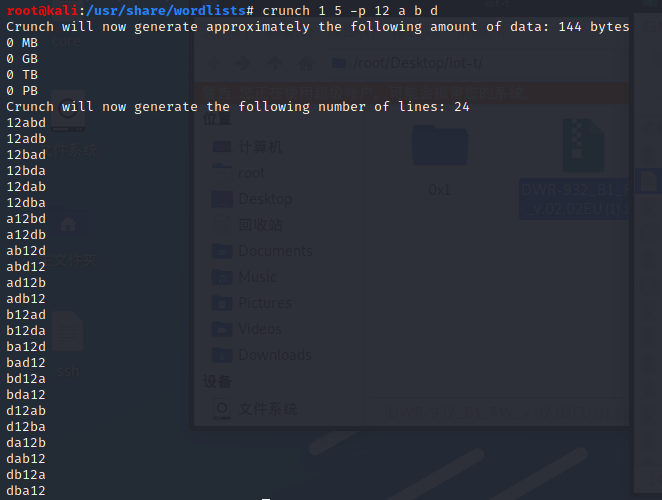Click terminal output line da12b

(x=26, y=443)
